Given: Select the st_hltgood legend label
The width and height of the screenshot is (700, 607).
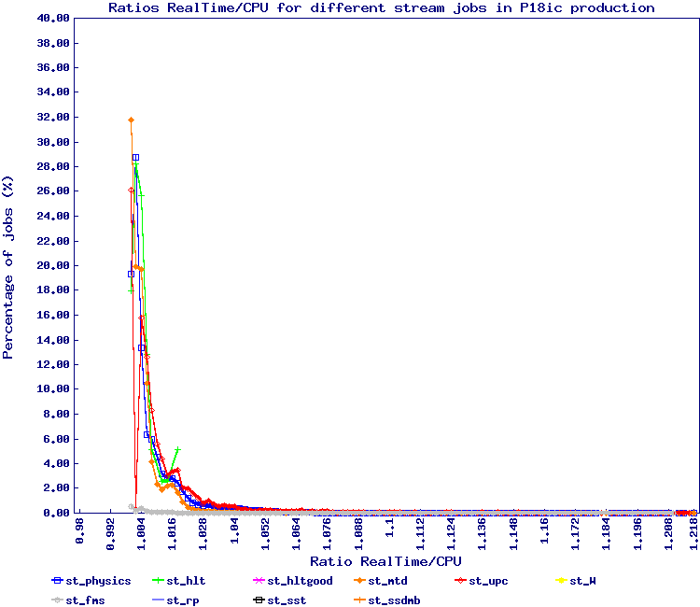Looking at the screenshot, I should point(300,581).
